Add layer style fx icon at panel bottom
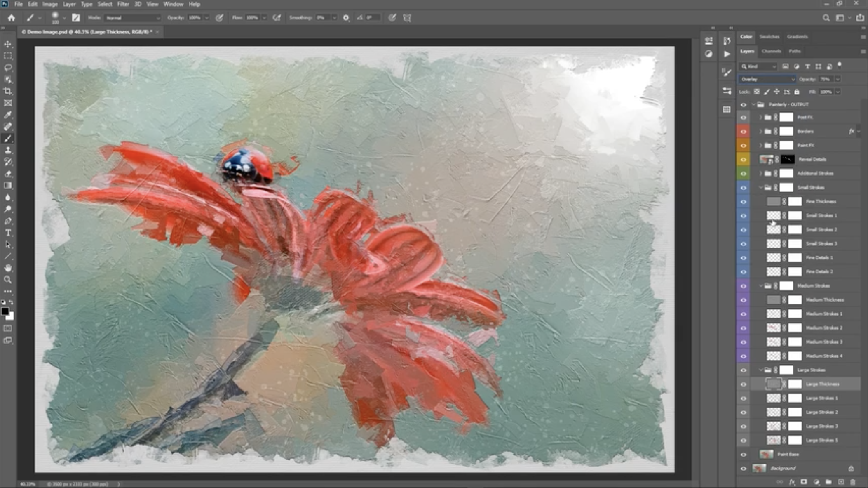868x488 pixels. pyautogui.click(x=792, y=482)
